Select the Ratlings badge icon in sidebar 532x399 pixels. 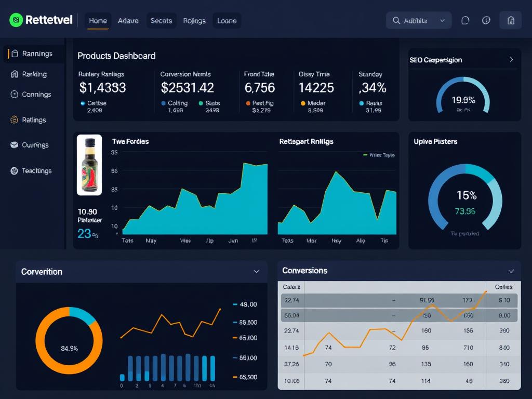click(15, 119)
